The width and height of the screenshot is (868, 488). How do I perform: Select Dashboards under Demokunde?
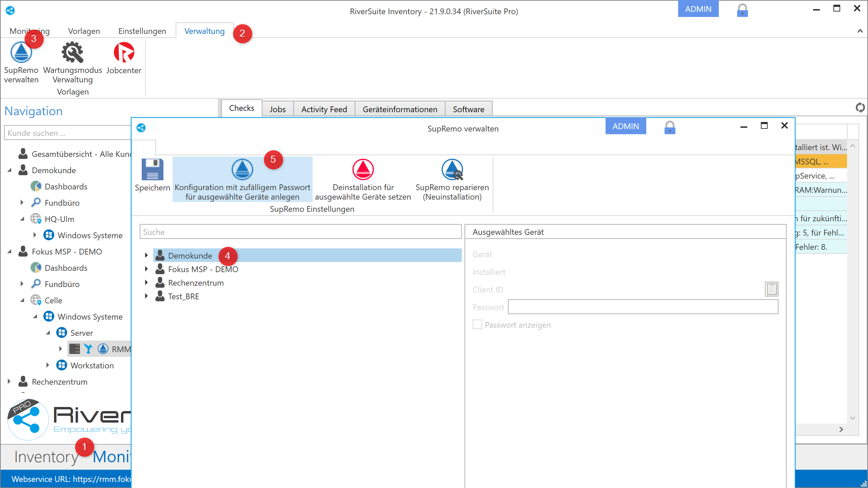coord(66,187)
